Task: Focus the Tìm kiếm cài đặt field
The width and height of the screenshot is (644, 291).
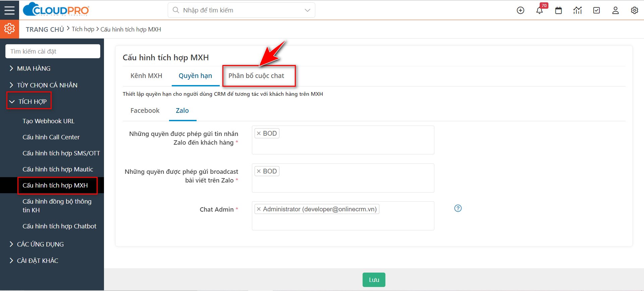Action: [53, 51]
